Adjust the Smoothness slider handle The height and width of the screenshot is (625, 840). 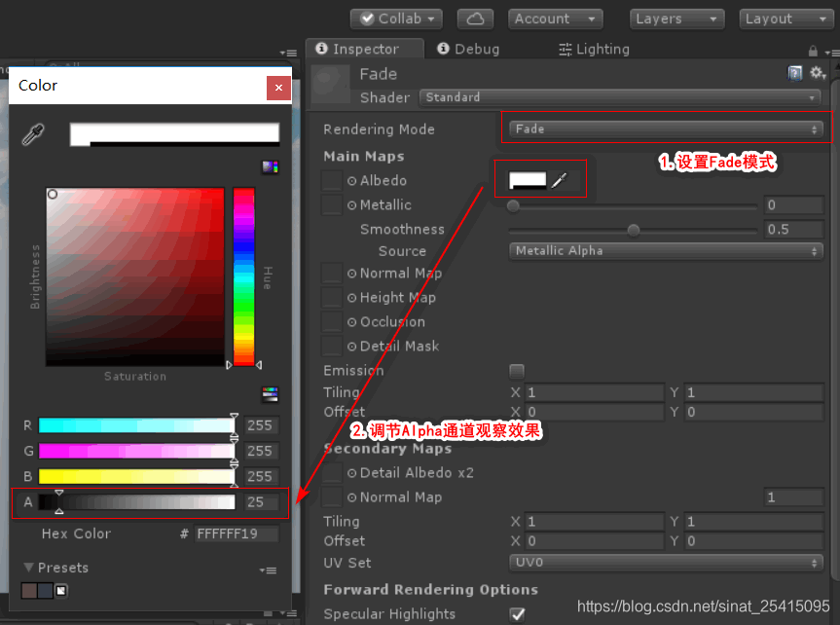point(634,231)
